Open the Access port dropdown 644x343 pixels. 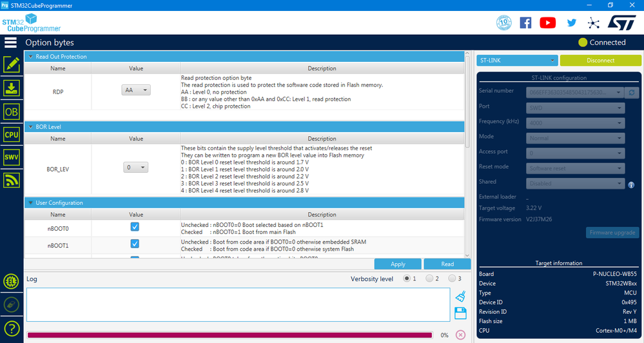(x=576, y=153)
